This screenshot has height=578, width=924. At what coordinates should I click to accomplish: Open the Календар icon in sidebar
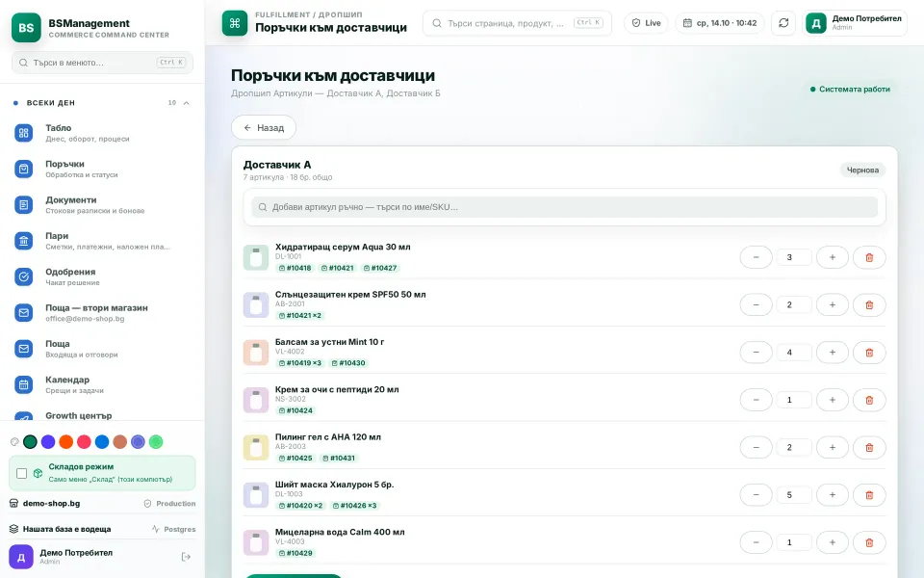point(23,385)
